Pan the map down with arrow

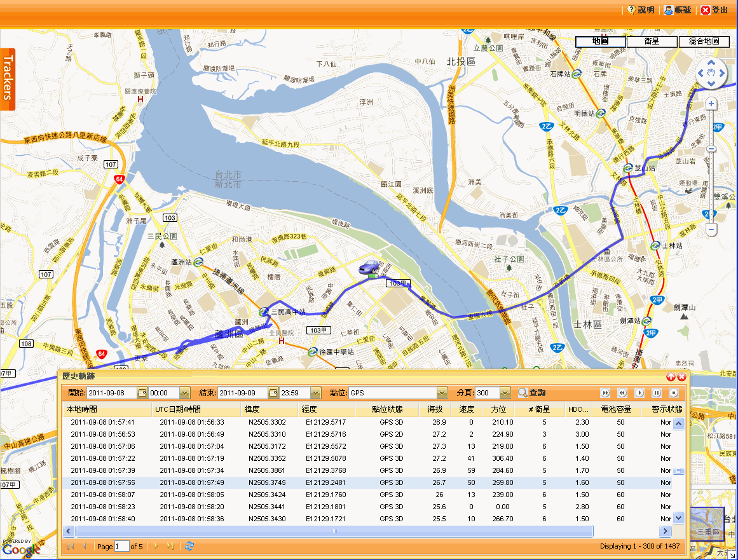(x=711, y=83)
